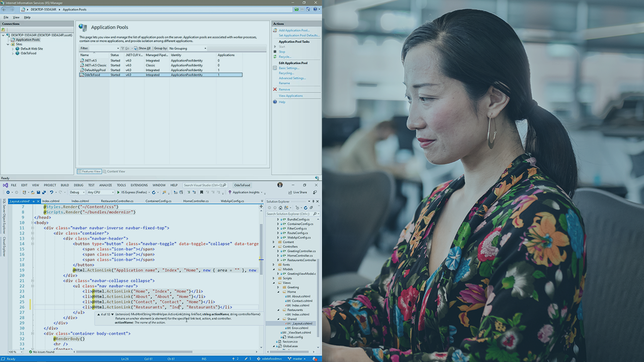
Task: Recycle the selected application pool
Action: click(285, 57)
